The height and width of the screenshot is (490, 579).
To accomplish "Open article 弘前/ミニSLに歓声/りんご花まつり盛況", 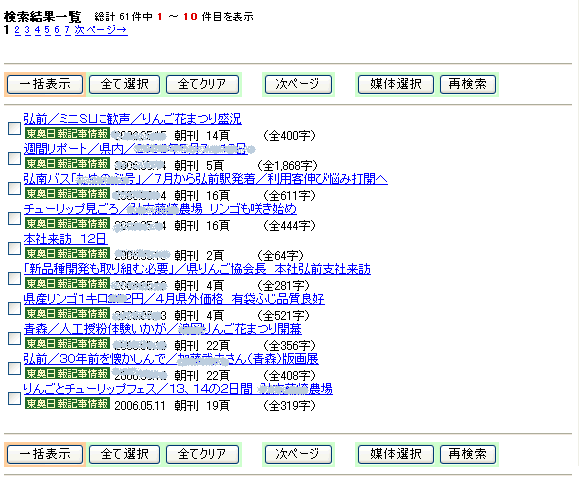I will 133,119.
